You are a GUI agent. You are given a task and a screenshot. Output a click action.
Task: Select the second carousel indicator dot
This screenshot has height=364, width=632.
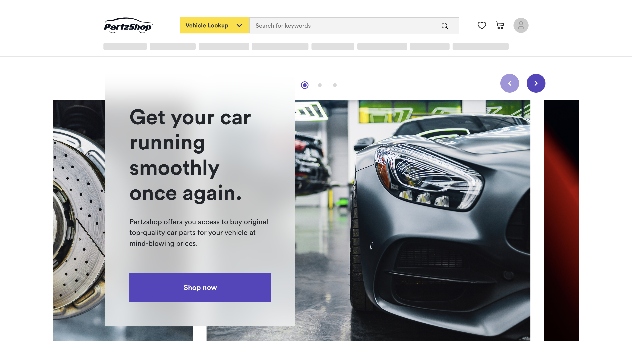pos(320,85)
